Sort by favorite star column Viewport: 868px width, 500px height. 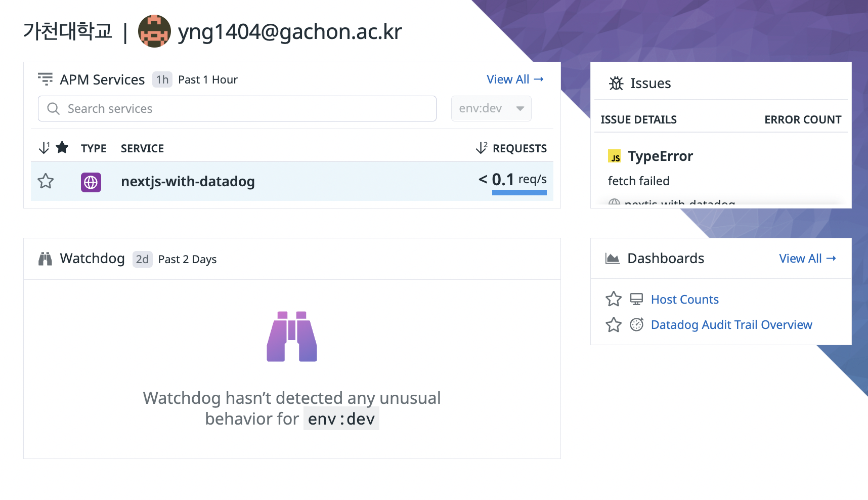coord(54,148)
